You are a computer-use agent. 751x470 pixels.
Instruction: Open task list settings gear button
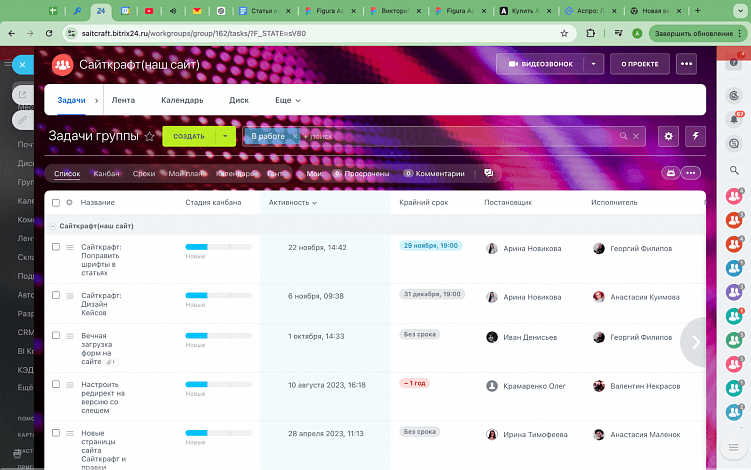pos(668,136)
